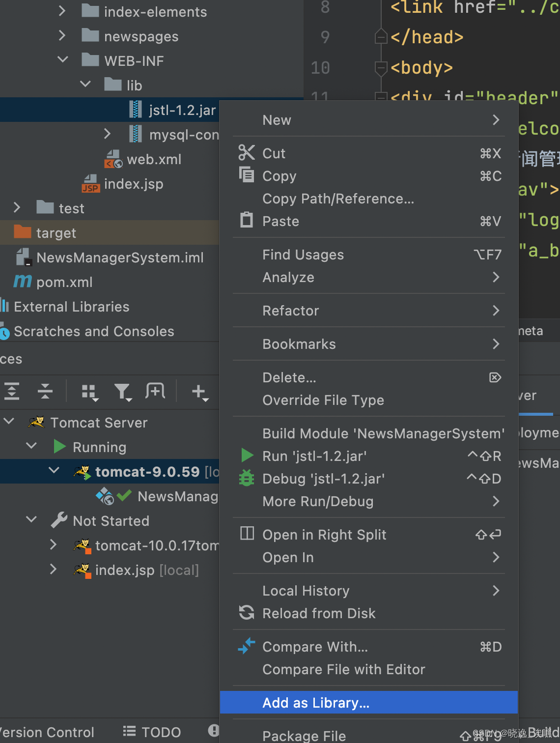Image resolution: width=560 pixels, height=743 pixels.
Task: Open the Version Control tool window
Action: pyautogui.click(x=47, y=732)
